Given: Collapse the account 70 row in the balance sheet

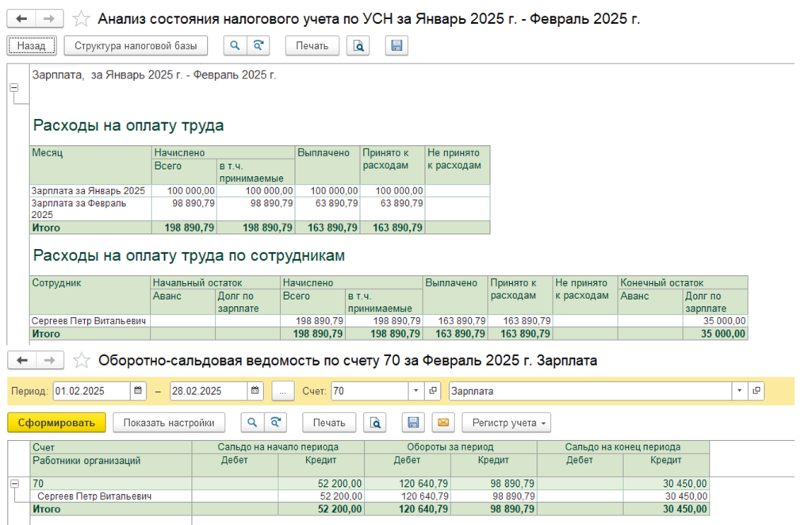Looking at the screenshot, I should 15,484.
